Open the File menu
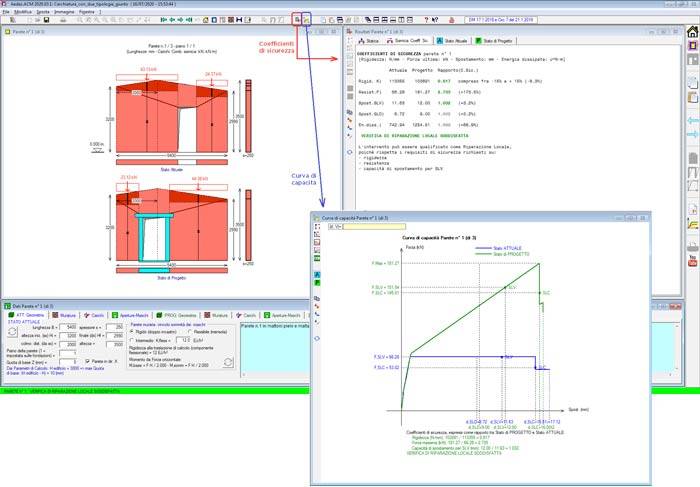Screen dimensions: 700x487 tap(6, 12)
